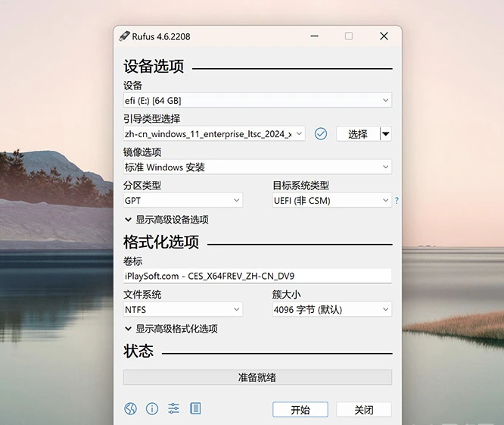The width and height of the screenshot is (504, 425).
Task: Open the 设备 device dropdown
Action: 257,100
